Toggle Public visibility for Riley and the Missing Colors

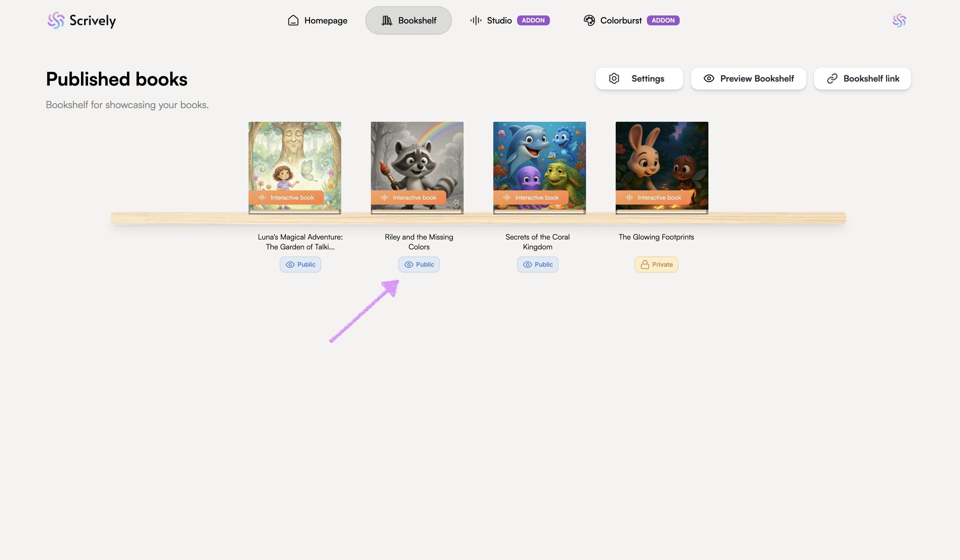pos(419,264)
